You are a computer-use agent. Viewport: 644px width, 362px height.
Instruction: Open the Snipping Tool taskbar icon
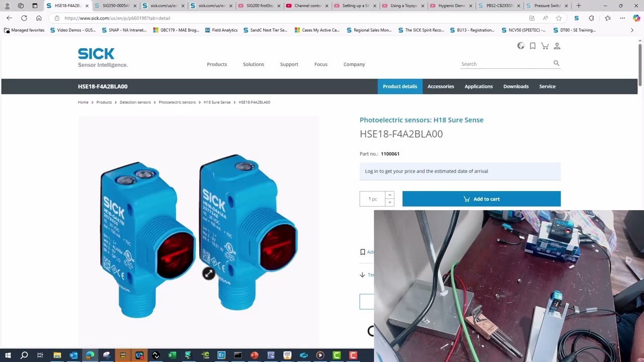107,355
